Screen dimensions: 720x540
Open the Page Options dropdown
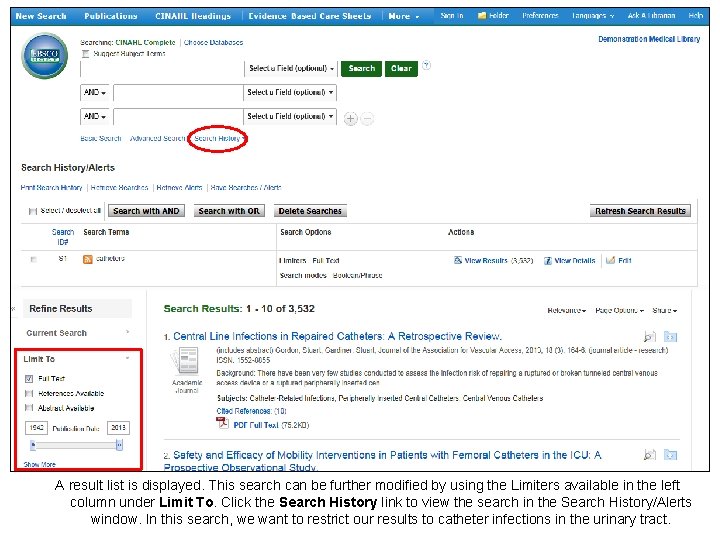(619, 310)
